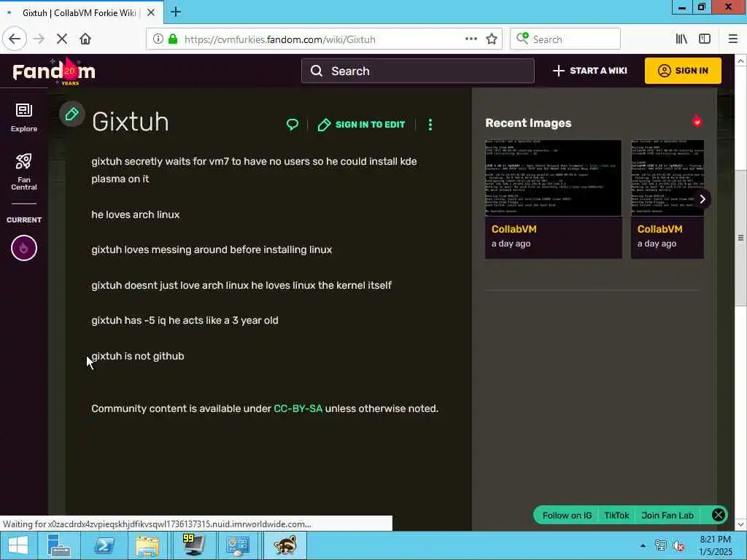Launch PowerShell from the taskbar

[x=104, y=545]
